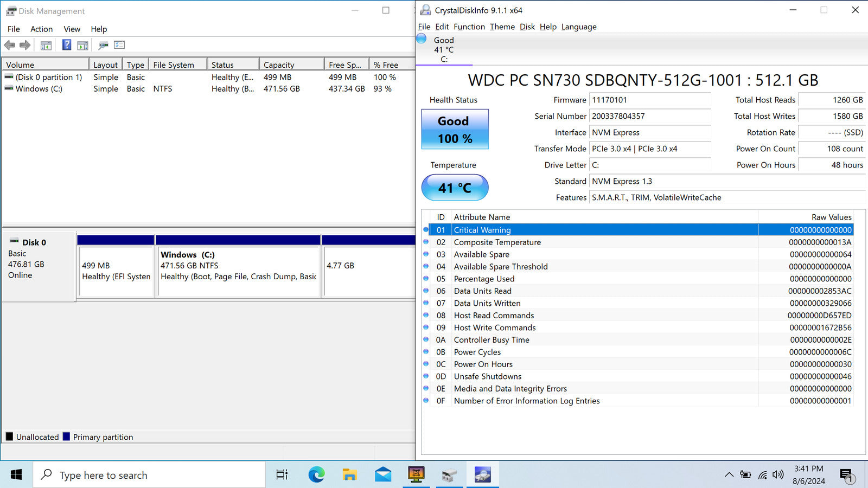Click the Good 100 % health status button
This screenshot has width=868, height=488.
point(455,129)
